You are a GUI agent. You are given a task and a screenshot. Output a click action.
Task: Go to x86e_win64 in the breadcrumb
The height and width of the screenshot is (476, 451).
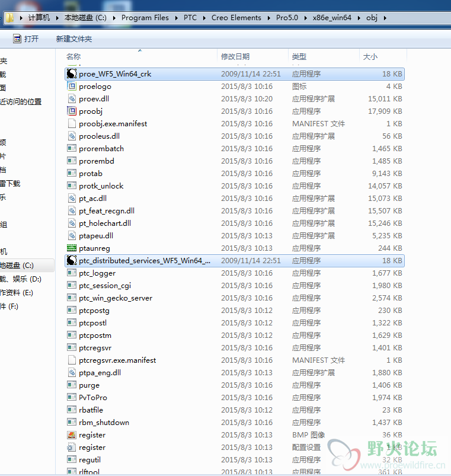click(332, 18)
